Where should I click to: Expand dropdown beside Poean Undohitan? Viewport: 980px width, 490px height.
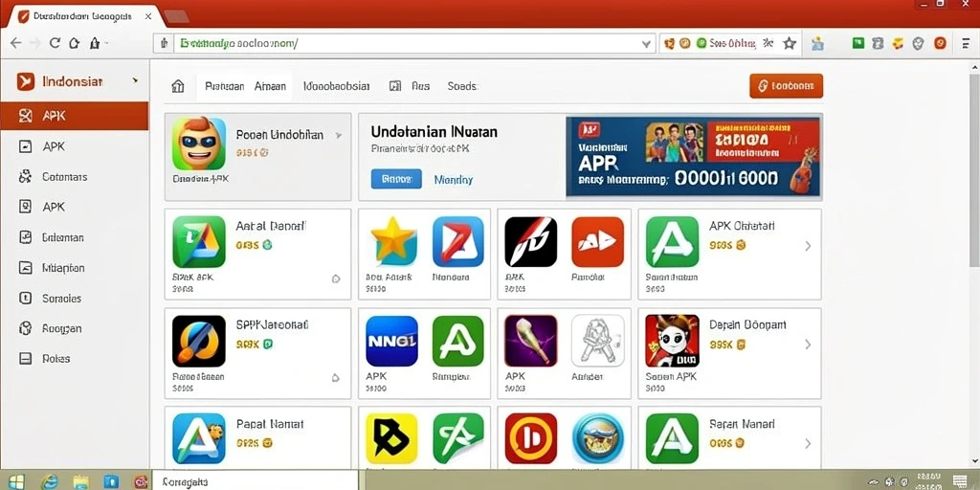pos(339,135)
